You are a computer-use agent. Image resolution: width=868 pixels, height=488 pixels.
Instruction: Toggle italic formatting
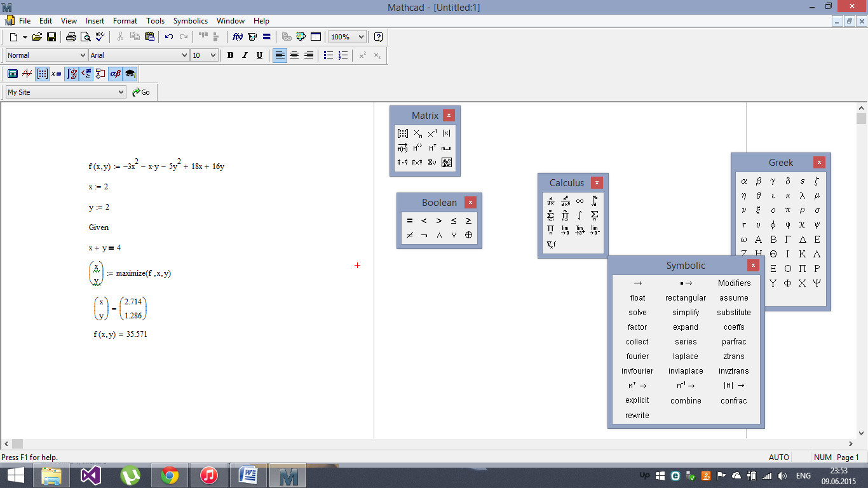click(x=245, y=55)
